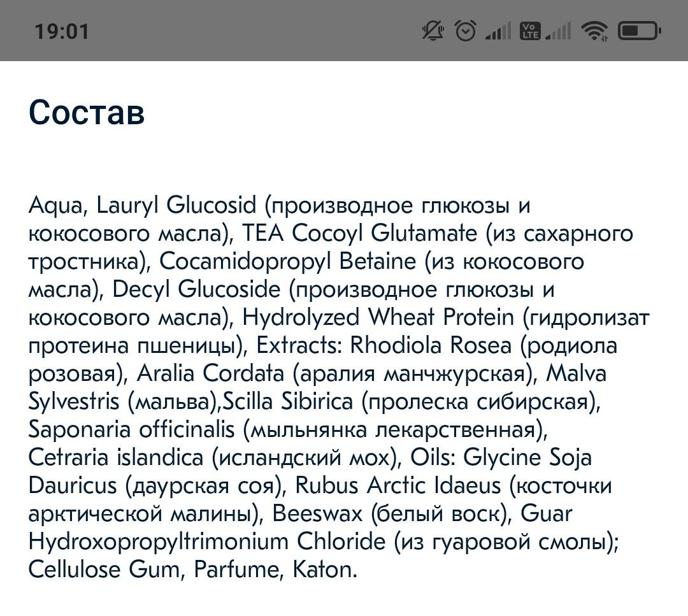Select the word Aqua in ingredients
Screen dimensions: 688x616
click(x=55, y=206)
